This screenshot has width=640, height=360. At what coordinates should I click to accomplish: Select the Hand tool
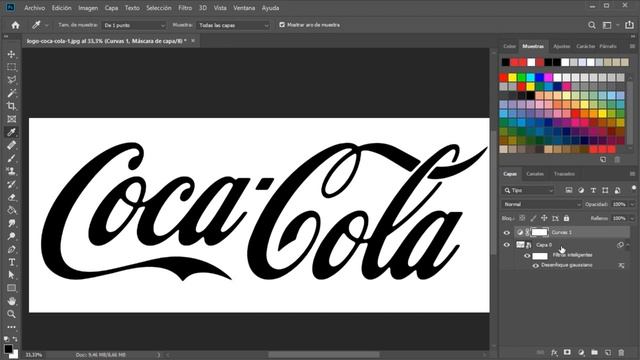tap(11, 301)
